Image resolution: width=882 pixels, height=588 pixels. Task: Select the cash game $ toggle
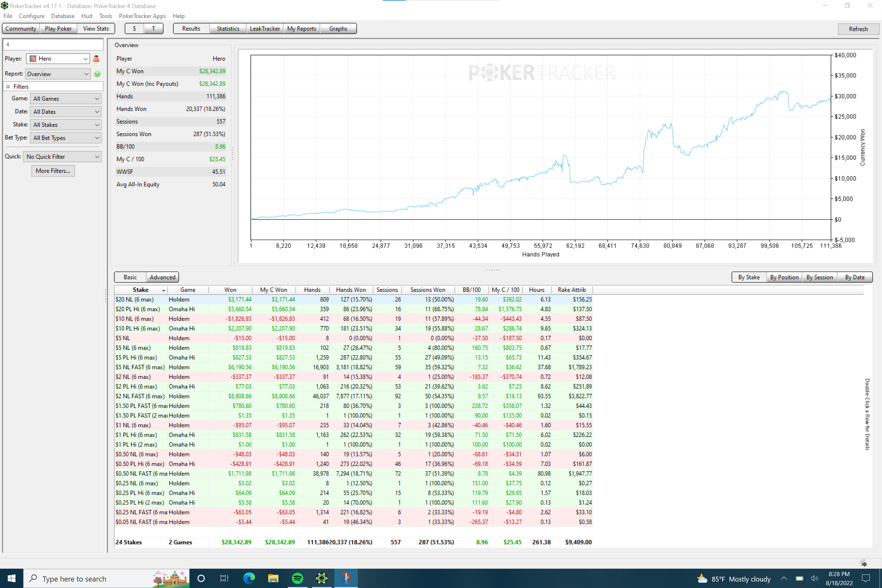[134, 28]
